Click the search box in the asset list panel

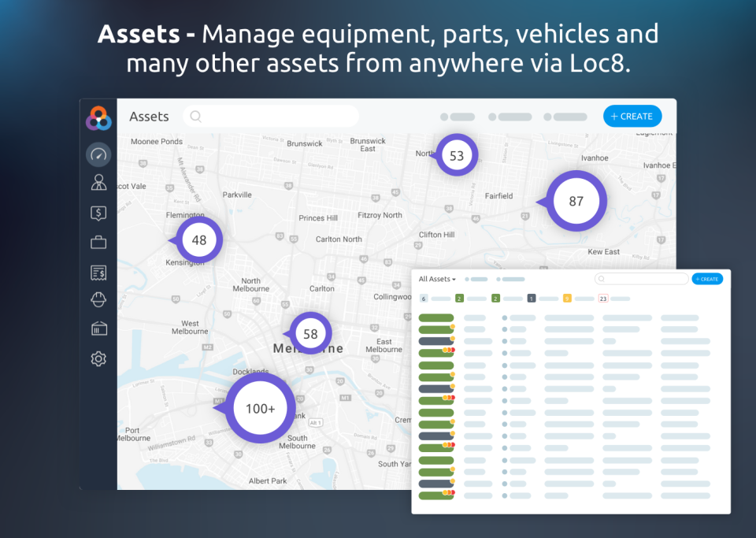(x=642, y=279)
